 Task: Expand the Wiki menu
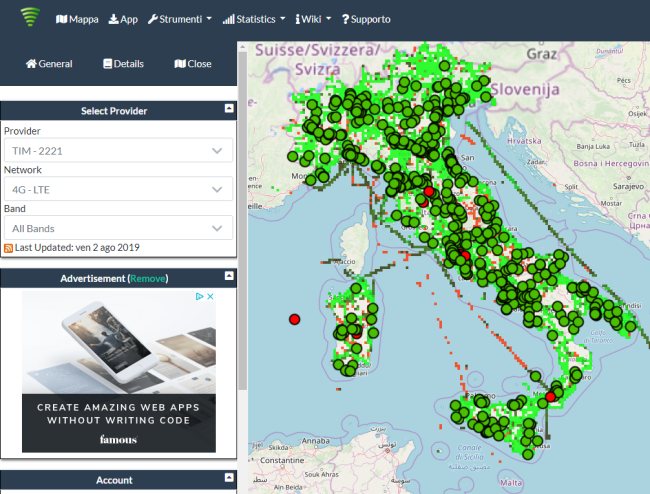[x=313, y=19]
